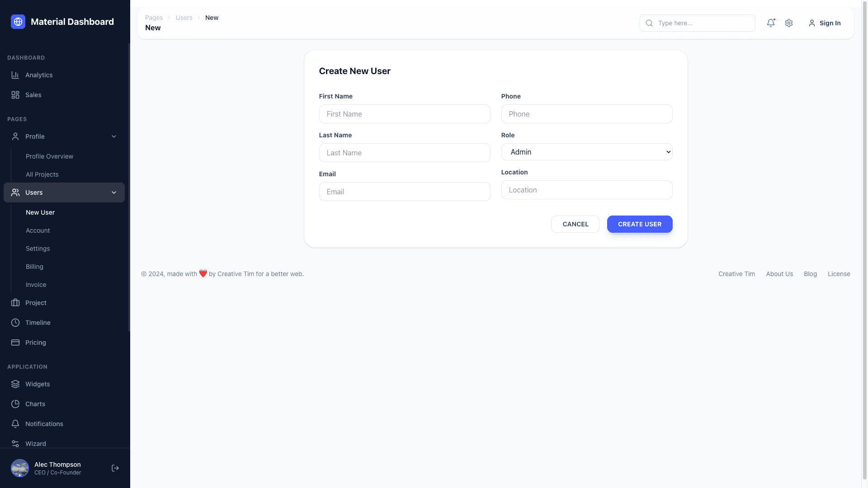Open the Creative Tim footer link
This screenshot has height=488, width=868.
(x=736, y=274)
